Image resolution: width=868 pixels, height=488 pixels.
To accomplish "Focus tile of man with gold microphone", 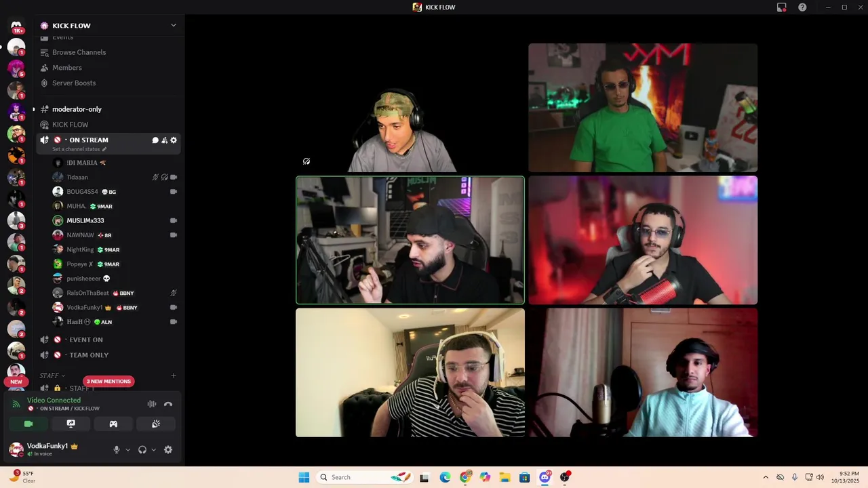I will 643,373.
